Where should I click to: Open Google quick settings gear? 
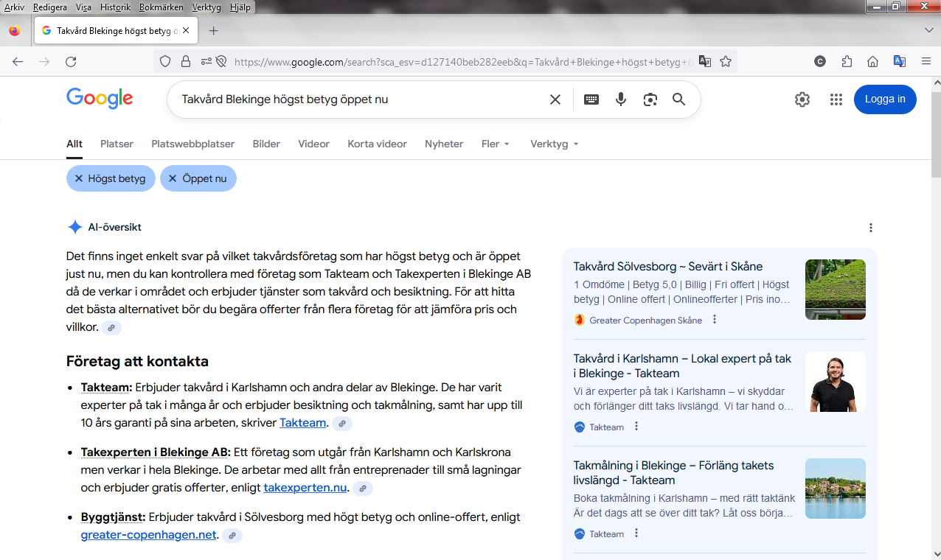point(802,99)
